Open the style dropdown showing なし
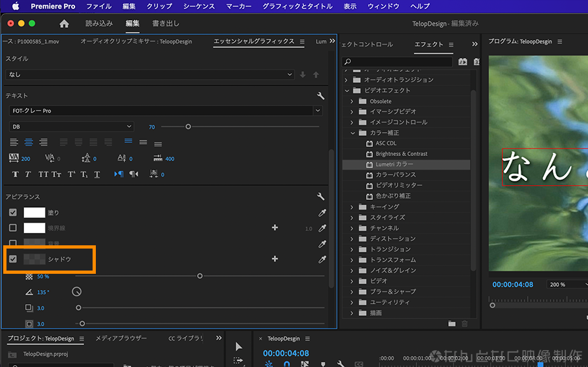 pos(150,74)
